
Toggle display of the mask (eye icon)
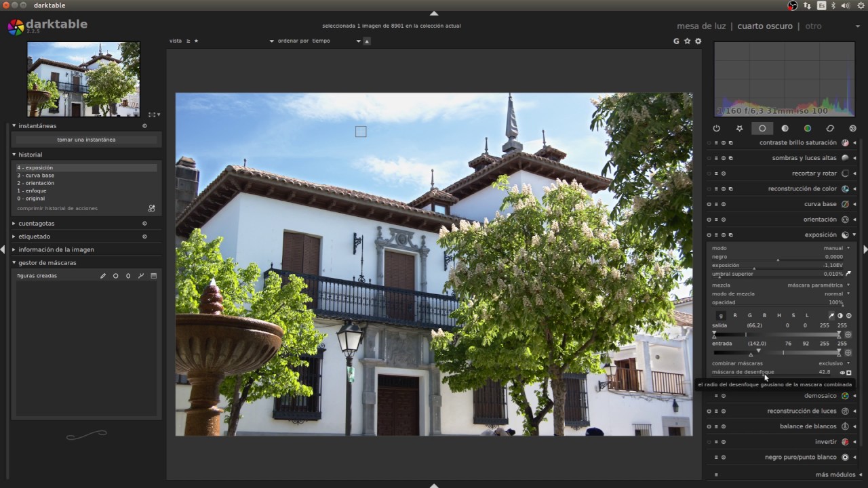coord(842,372)
